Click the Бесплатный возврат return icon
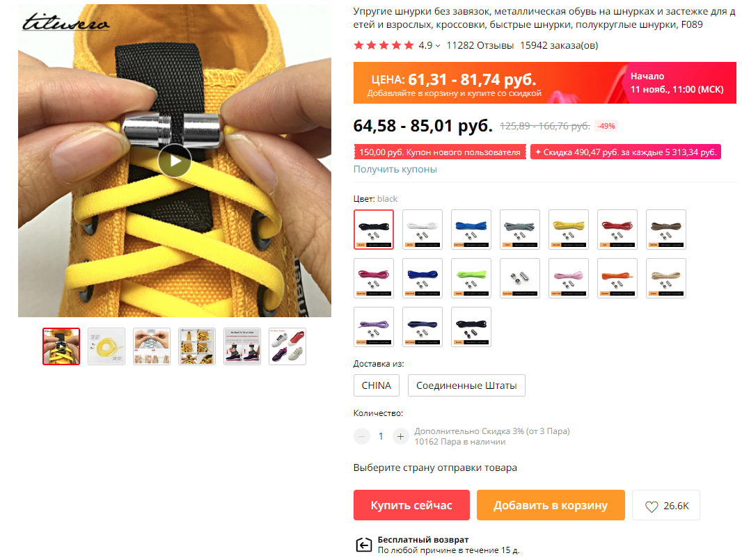The height and width of the screenshot is (560, 742). click(x=363, y=545)
